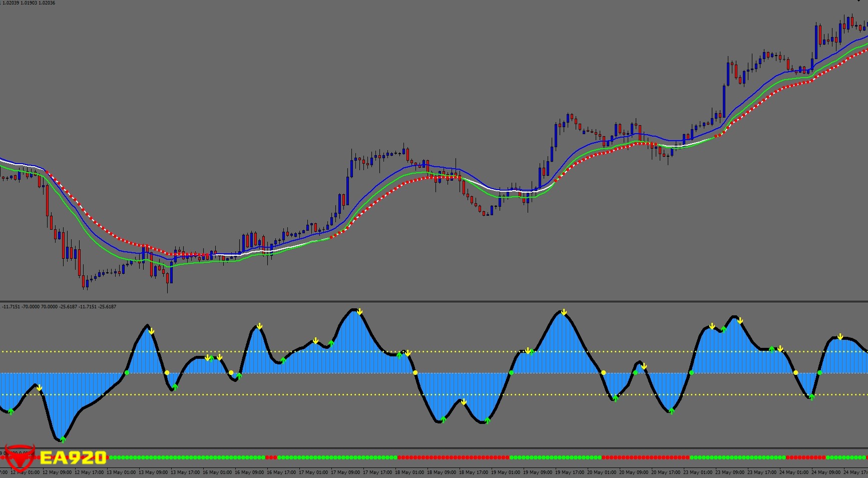Click the lowest candlestick wick on the price chart
This screenshot has width=868, height=478.
coord(167,290)
